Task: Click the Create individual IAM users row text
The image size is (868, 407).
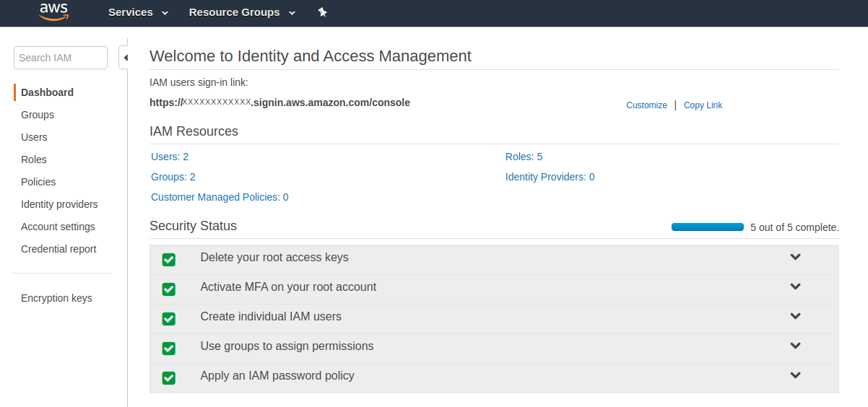Action: tap(271, 316)
